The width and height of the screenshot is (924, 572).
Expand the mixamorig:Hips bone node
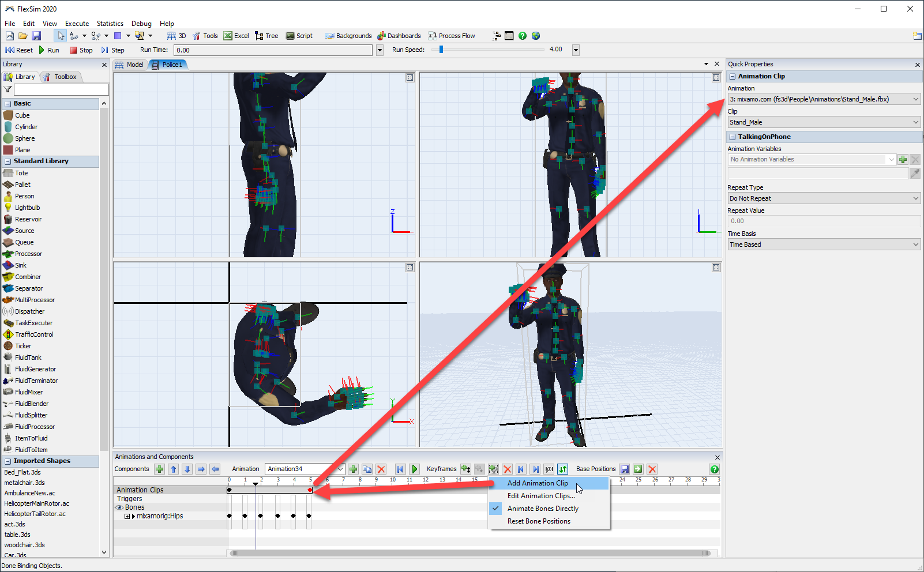(x=127, y=516)
